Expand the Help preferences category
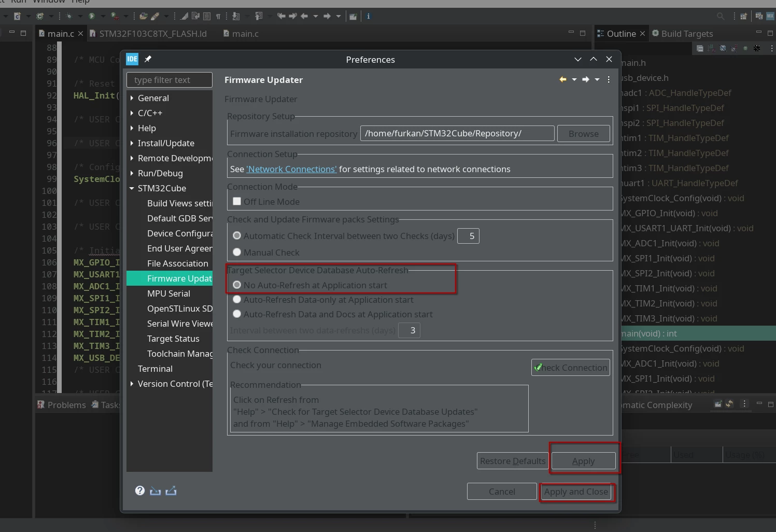Image resolution: width=776 pixels, height=532 pixels. coord(132,128)
